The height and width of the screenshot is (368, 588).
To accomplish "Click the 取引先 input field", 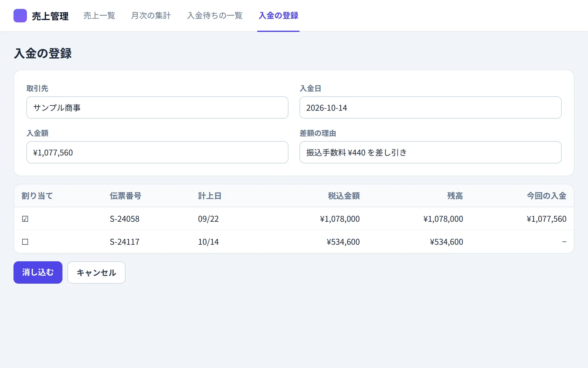I will pos(157,108).
